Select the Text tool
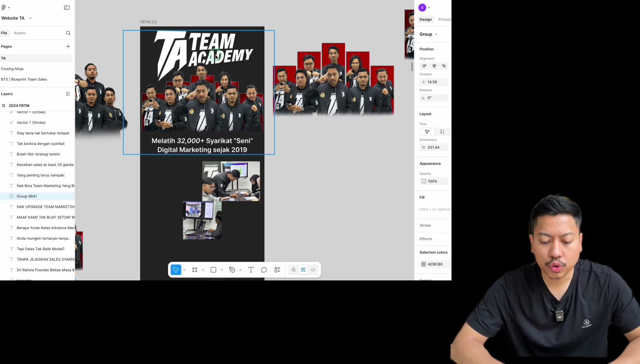 pyautogui.click(x=251, y=270)
